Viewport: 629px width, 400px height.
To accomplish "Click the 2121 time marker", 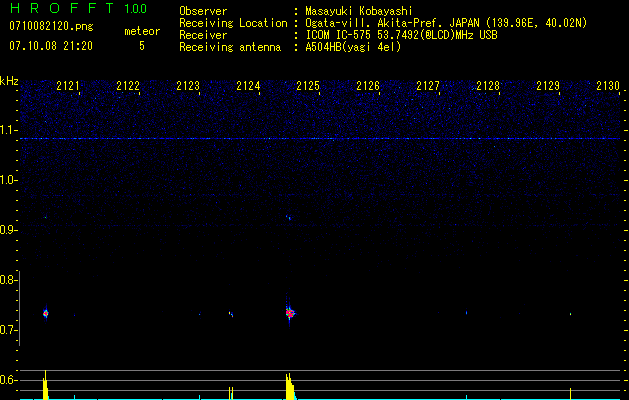I will [x=68, y=86].
